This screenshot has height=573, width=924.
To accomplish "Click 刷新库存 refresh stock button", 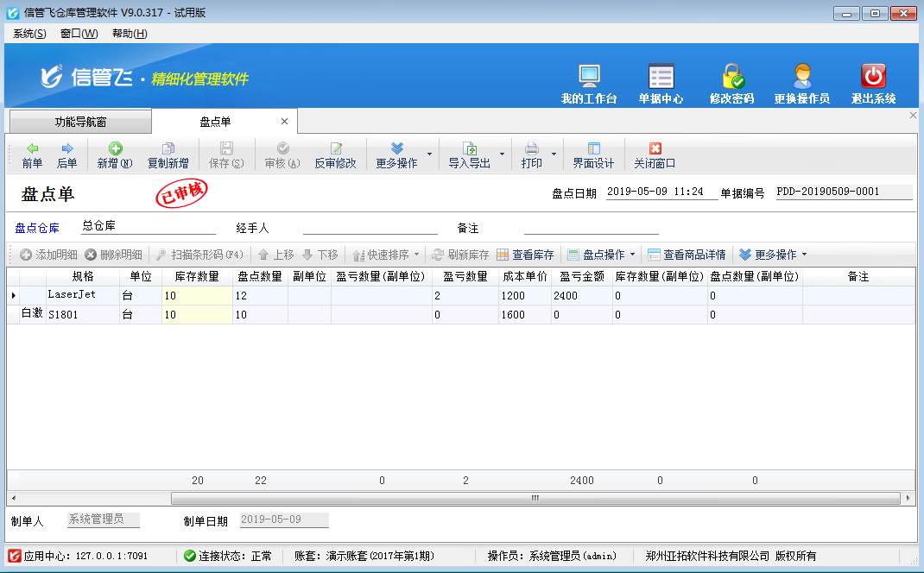I will point(460,255).
